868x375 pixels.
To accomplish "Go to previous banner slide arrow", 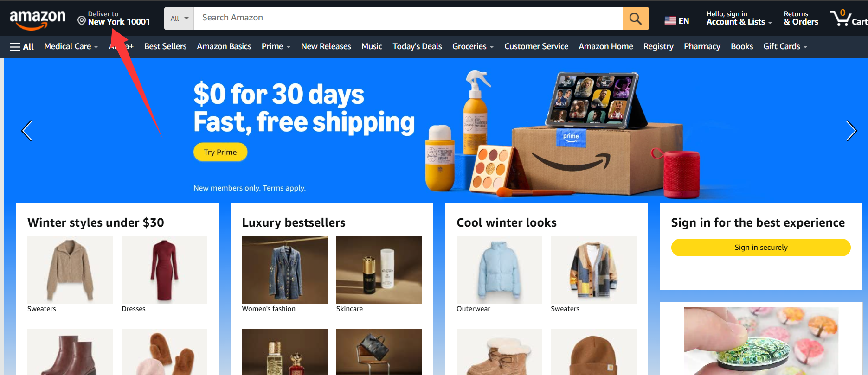I will coord(27,131).
